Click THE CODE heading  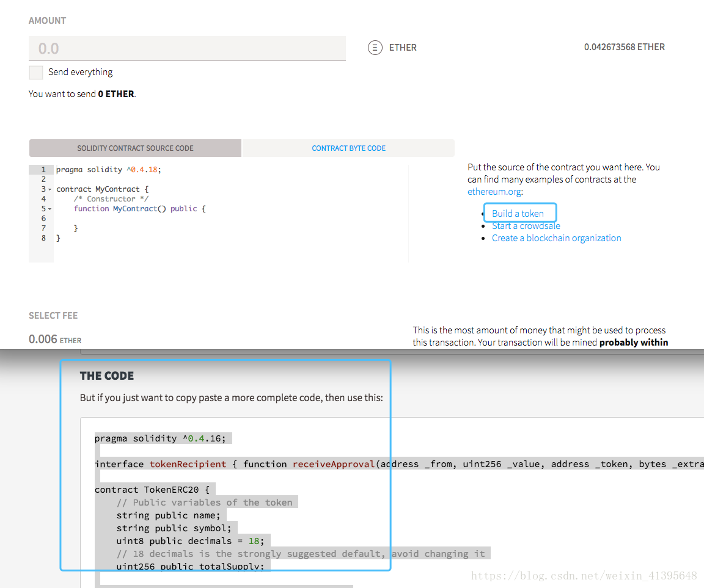(x=107, y=376)
